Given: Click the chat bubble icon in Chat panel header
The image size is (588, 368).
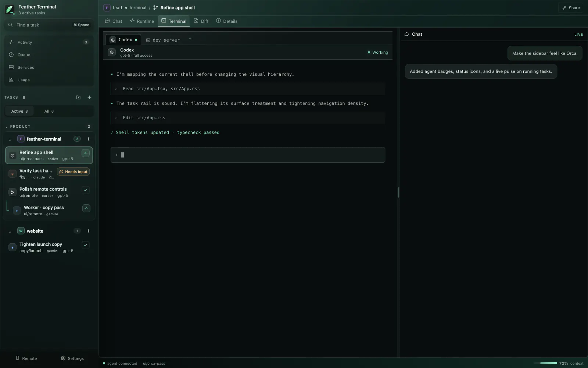Looking at the screenshot, I should click(x=406, y=34).
